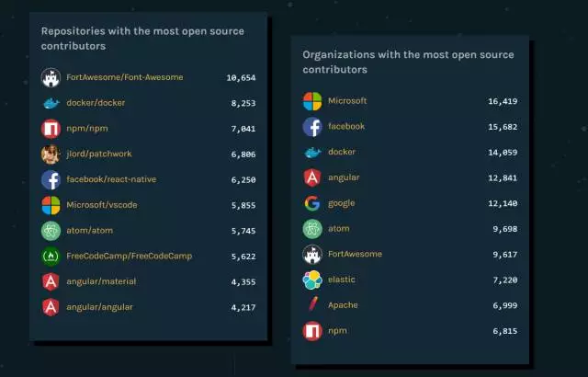Image resolution: width=588 pixels, height=377 pixels.
Task: Open the FreeCodeCamp/FreeCodeCamp repository link
Action: click(x=129, y=256)
